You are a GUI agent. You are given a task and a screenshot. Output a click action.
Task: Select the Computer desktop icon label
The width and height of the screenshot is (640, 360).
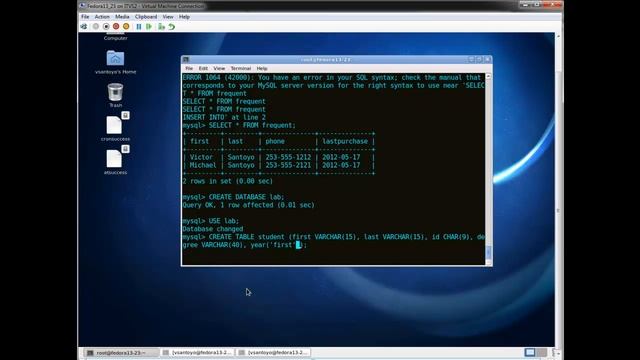(x=116, y=38)
